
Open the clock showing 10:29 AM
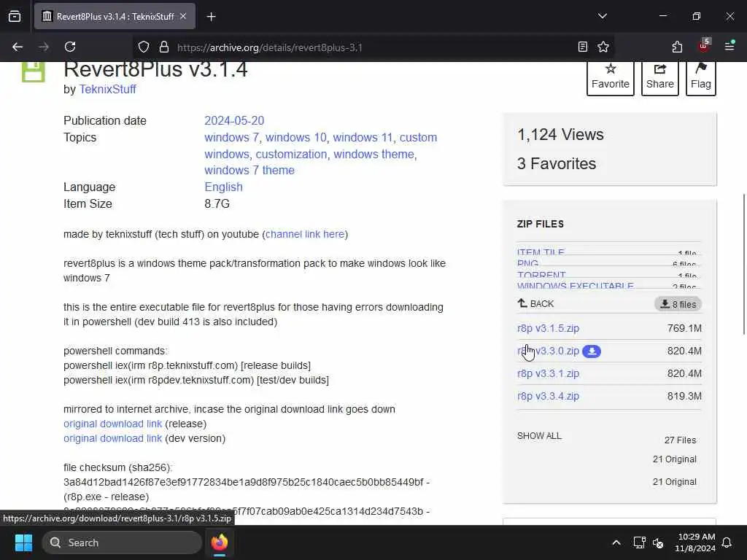[695, 542]
